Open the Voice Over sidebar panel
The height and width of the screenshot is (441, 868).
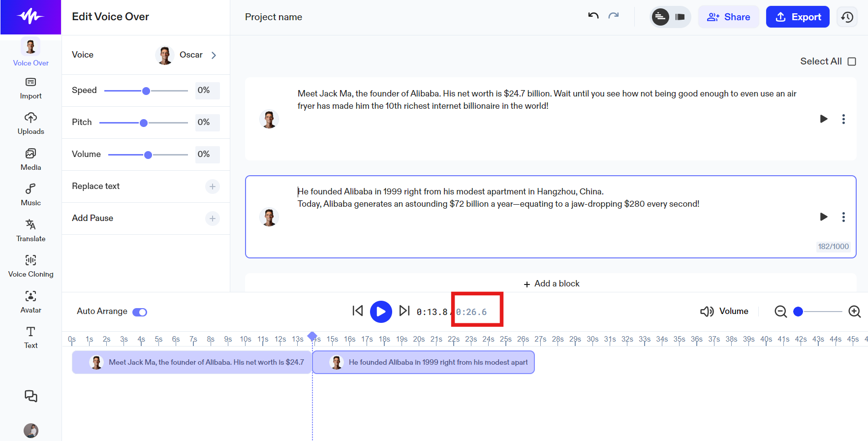[31, 52]
